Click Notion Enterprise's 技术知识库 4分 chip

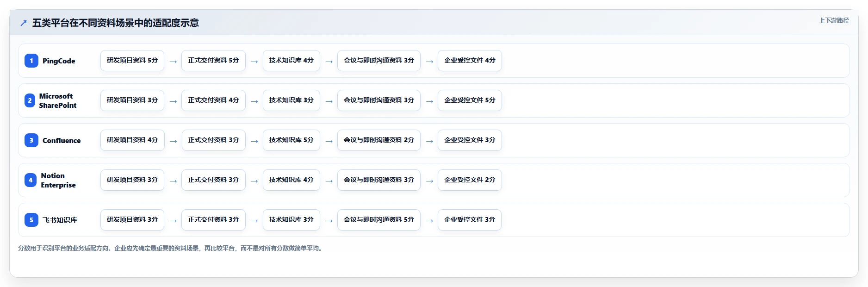(291, 180)
